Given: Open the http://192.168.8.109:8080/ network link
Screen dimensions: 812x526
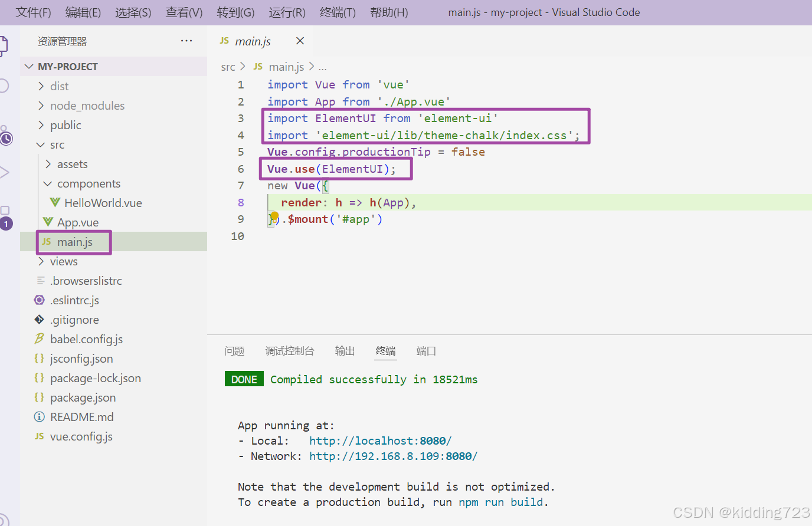Looking at the screenshot, I should point(394,456).
